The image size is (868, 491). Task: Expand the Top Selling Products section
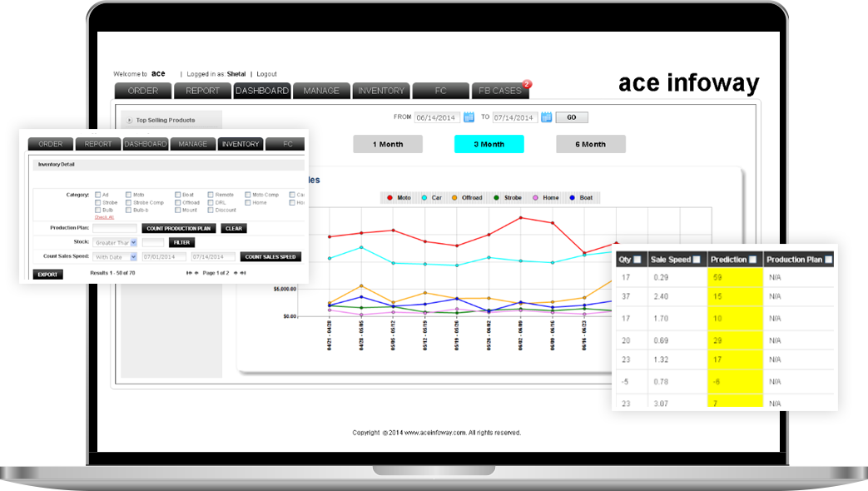click(x=166, y=120)
